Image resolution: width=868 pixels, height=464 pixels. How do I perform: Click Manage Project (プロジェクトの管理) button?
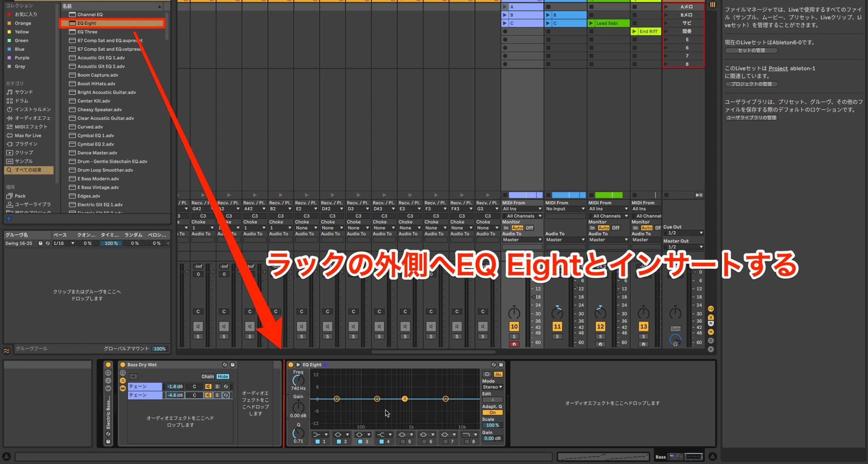751,84
